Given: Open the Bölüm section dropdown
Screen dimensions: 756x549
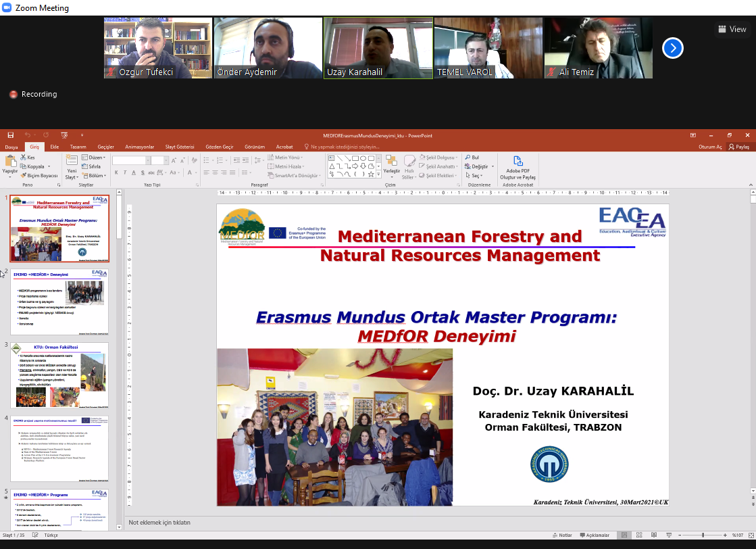Looking at the screenshot, I should (95, 176).
